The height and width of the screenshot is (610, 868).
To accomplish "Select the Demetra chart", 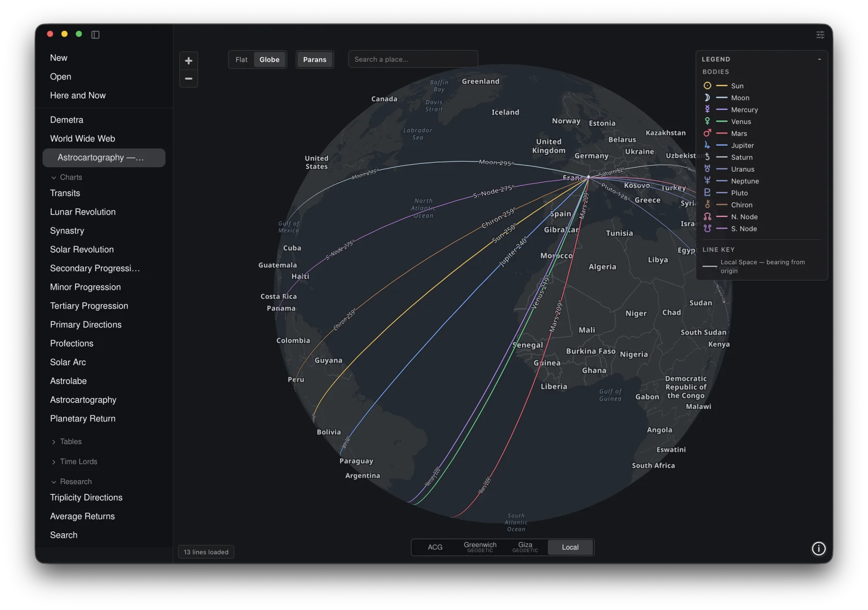I will (x=67, y=120).
